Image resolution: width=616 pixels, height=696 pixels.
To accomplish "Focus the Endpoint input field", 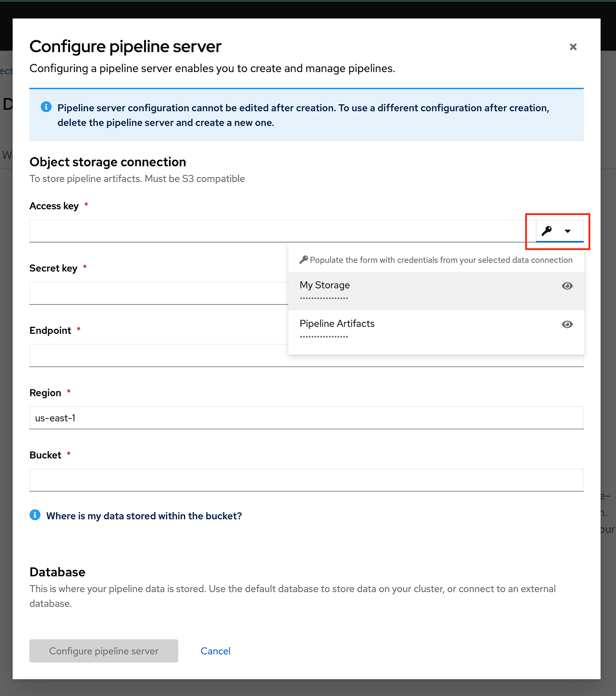I will point(159,356).
